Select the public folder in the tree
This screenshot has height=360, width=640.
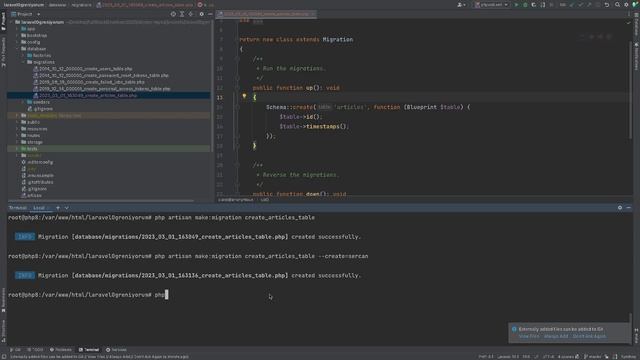30,122
